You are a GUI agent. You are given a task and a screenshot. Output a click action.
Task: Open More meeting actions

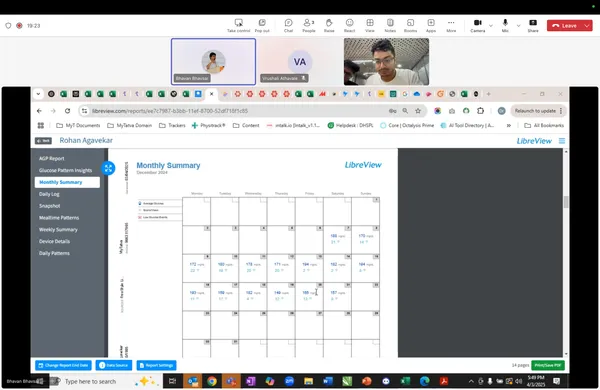pyautogui.click(x=451, y=26)
